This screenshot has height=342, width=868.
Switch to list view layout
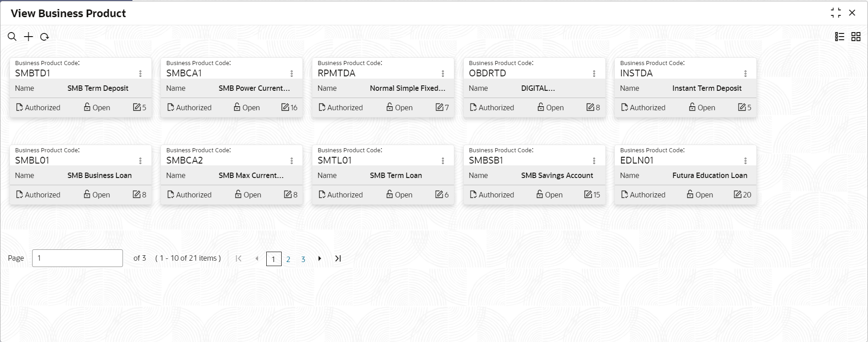840,37
